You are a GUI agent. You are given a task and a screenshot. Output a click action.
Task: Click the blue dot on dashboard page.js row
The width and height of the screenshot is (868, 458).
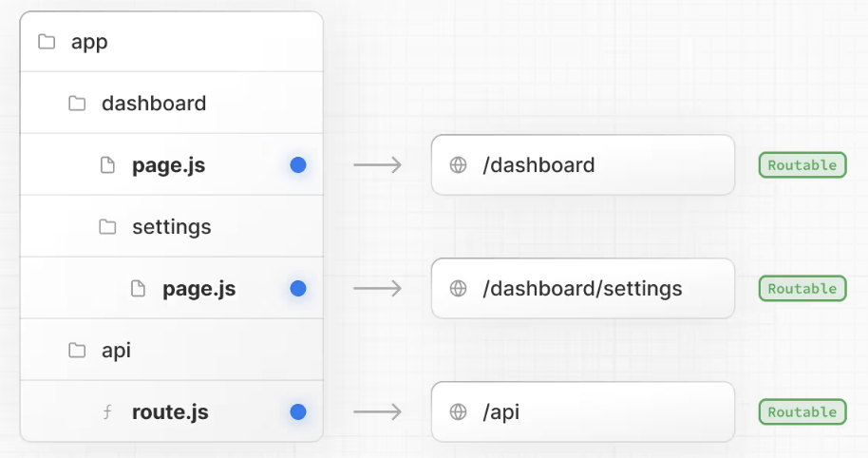[x=298, y=165]
